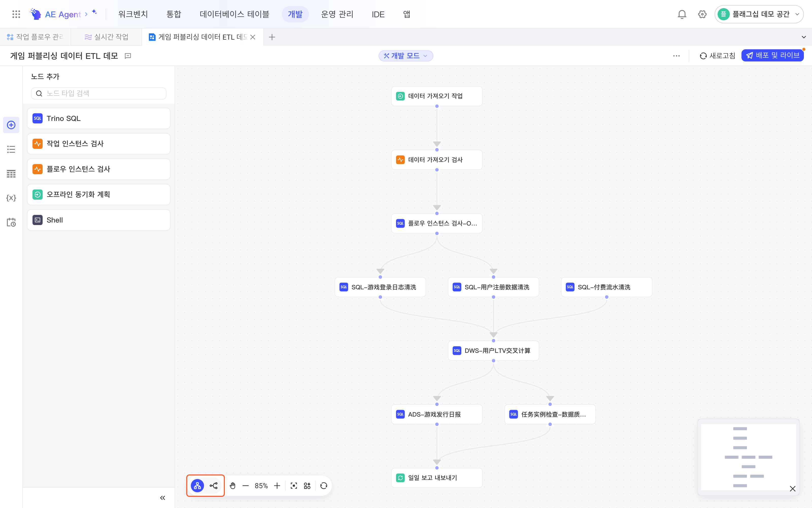Open the list view sidebar icon
812x508 pixels.
click(11, 149)
